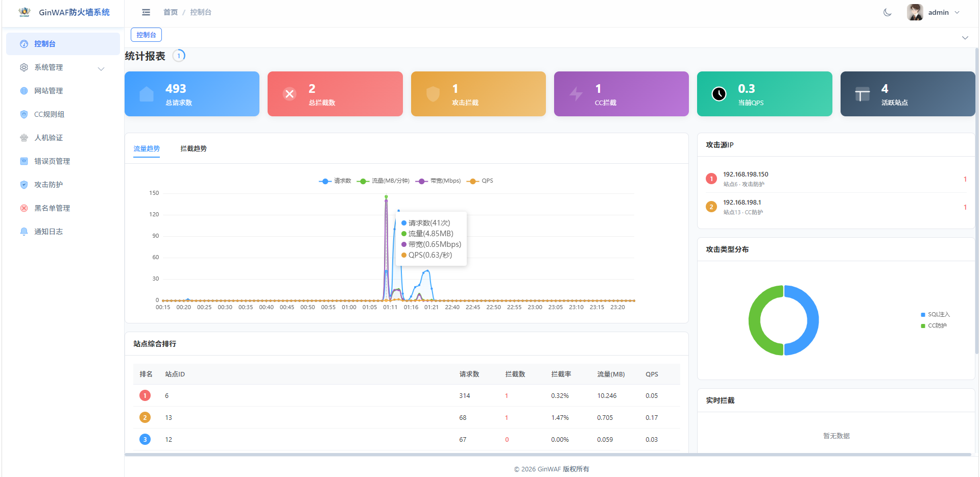Viewport: 980px width, 477px height.
Task: Click the 网站管理 globe icon
Action: (24, 91)
